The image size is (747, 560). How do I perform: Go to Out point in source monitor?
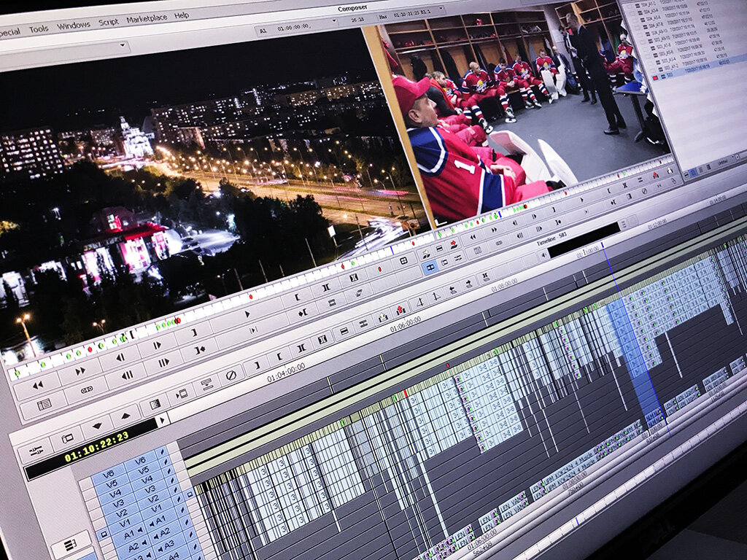click(200, 350)
